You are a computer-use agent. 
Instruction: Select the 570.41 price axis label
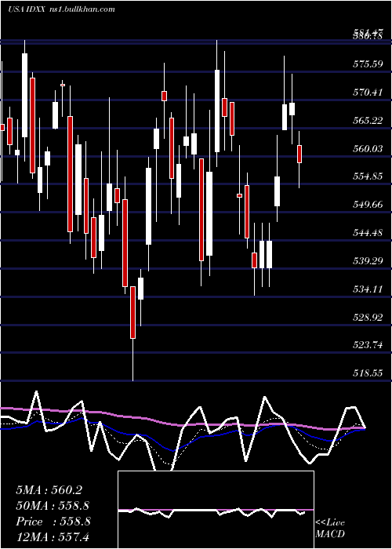point(368,93)
